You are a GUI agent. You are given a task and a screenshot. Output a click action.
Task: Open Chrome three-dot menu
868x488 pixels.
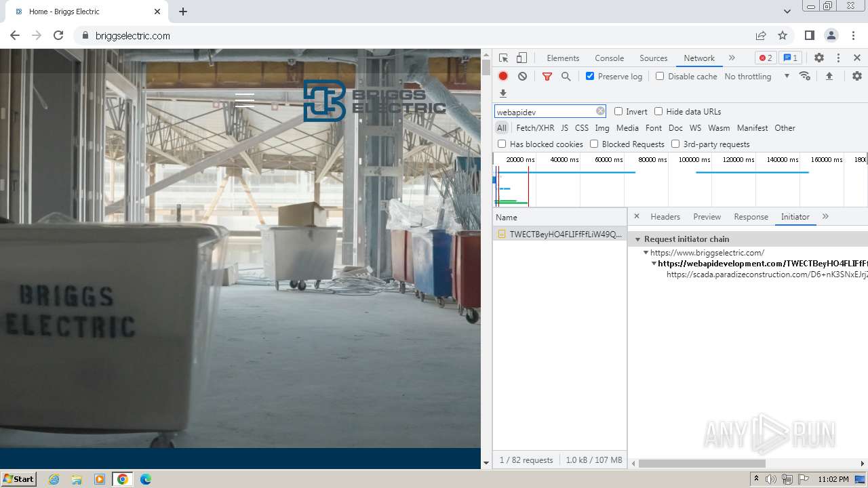[x=852, y=35]
